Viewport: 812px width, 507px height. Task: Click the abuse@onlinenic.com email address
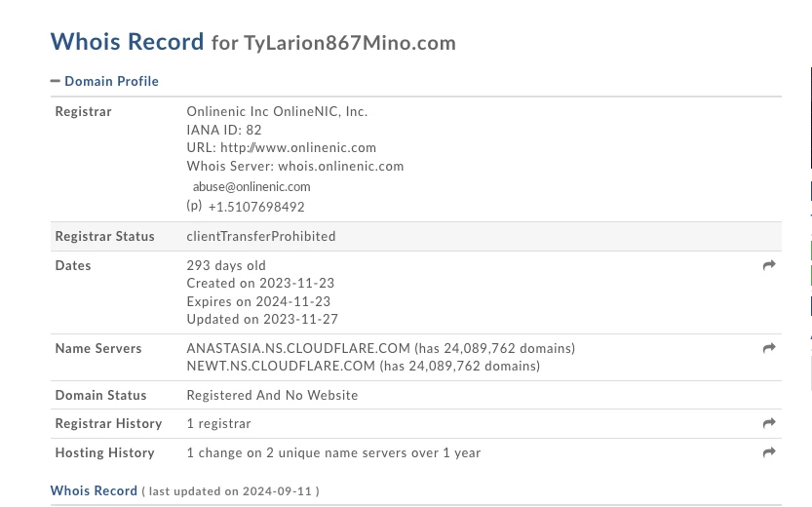(x=251, y=186)
